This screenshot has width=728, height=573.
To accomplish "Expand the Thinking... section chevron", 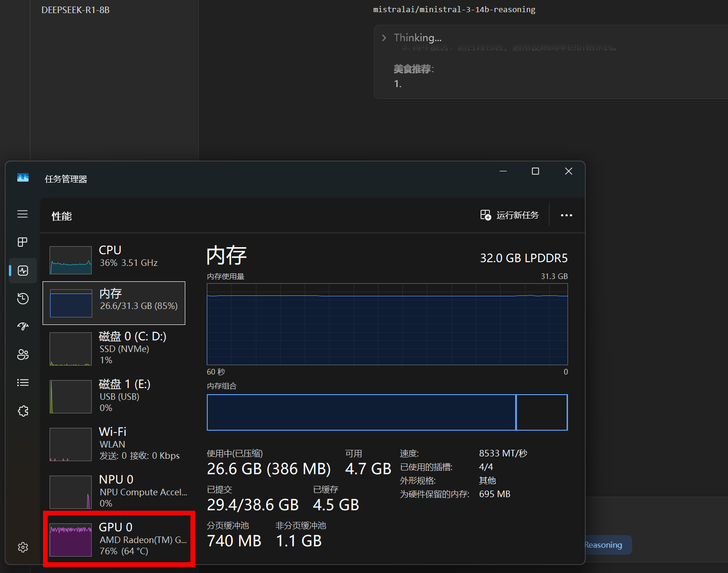I will point(384,37).
